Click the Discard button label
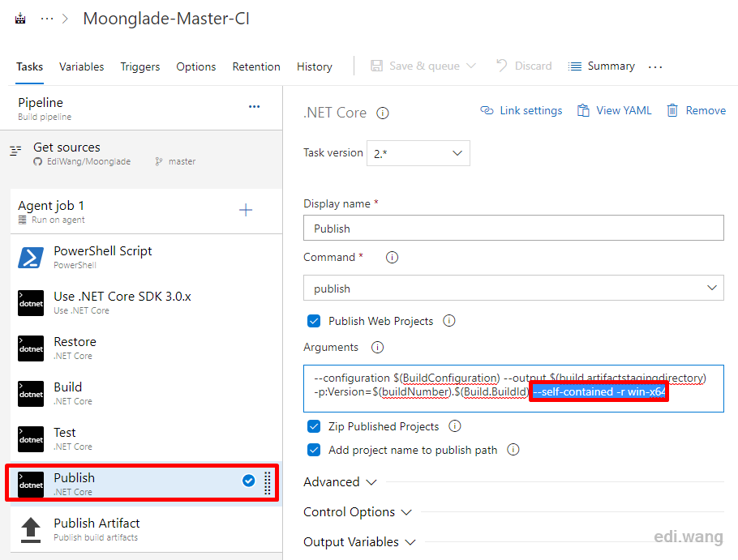This screenshot has width=738, height=560. coord(534,66)
